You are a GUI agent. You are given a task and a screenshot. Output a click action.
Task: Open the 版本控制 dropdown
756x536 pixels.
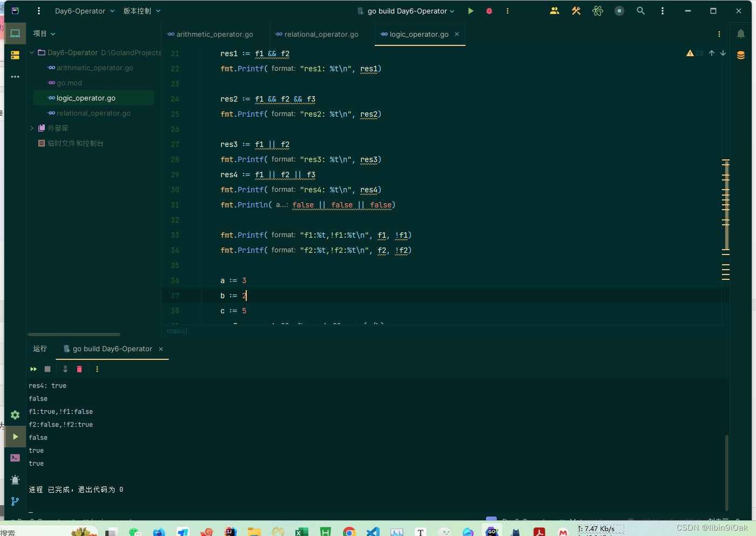click(x=141, y=11)
